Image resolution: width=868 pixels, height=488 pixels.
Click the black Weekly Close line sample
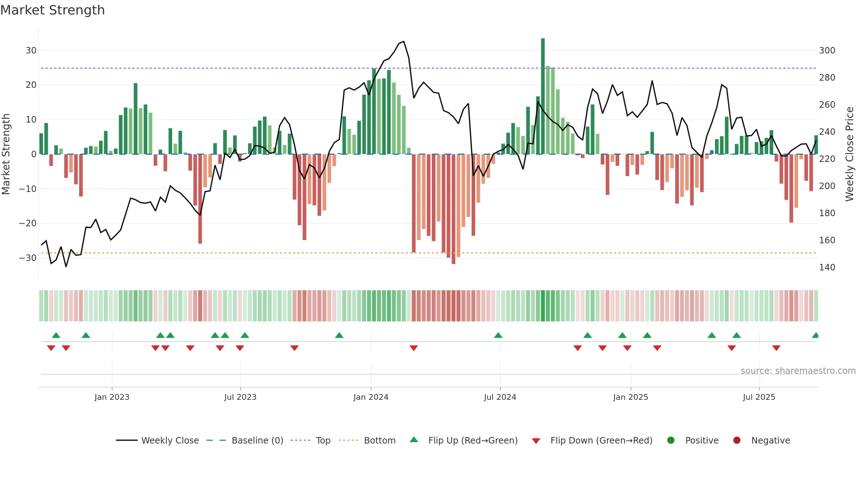pyautogui.click(x=127, y=440)
